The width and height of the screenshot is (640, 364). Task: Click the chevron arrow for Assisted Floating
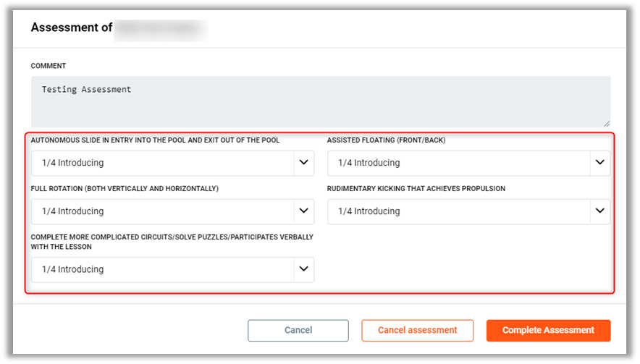[x=599, y=163]
